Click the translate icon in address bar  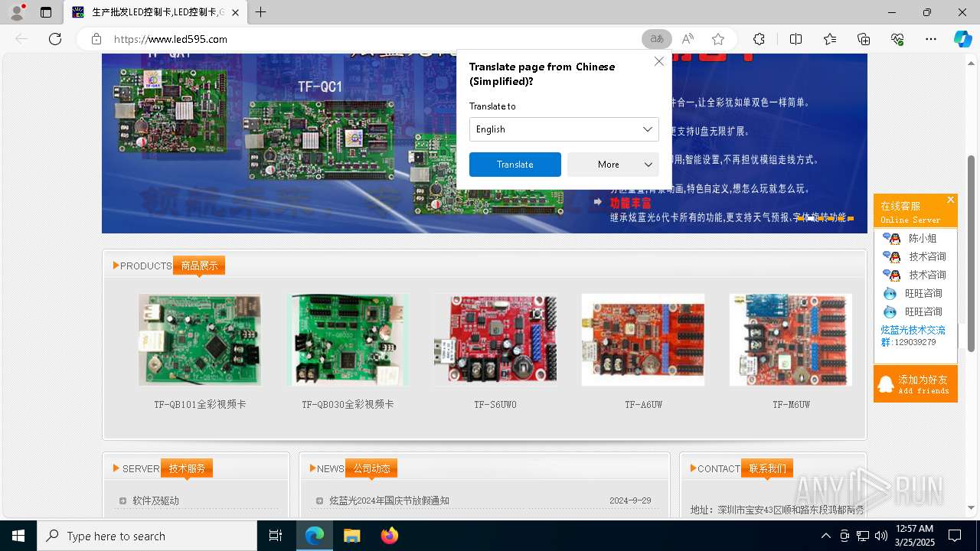tap(657, 39)
